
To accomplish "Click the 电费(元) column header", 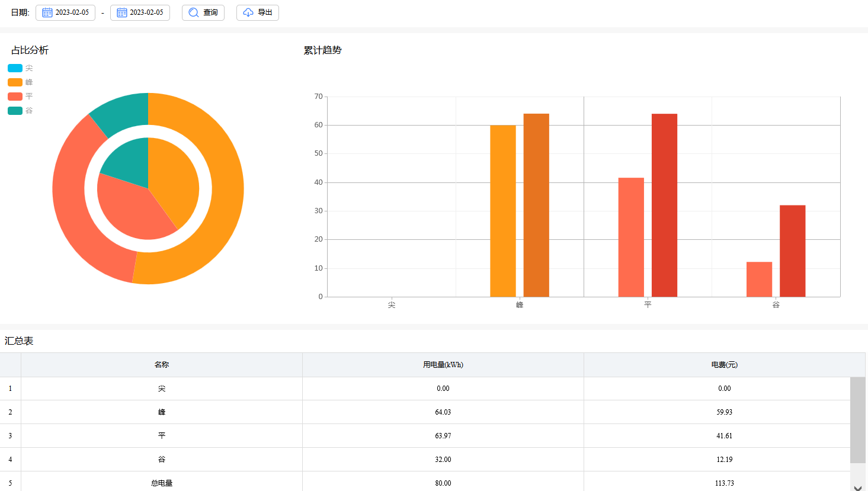I will 725,365.
